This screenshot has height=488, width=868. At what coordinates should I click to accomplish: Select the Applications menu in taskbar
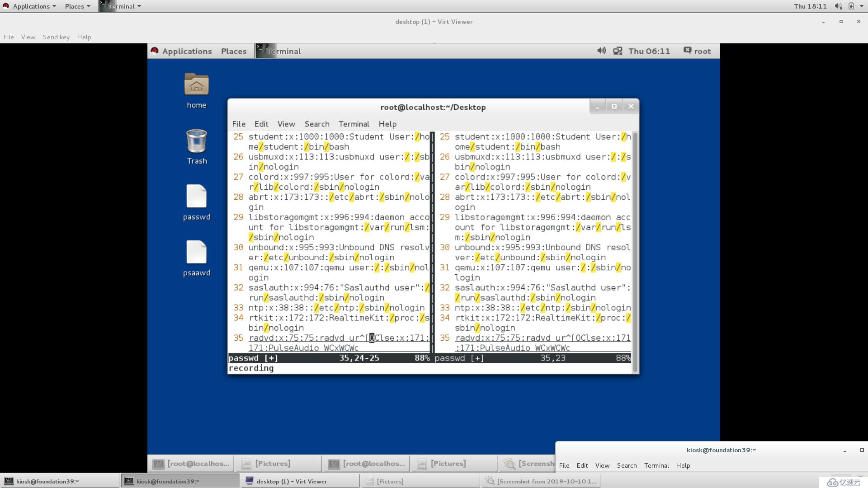[33, 6]
